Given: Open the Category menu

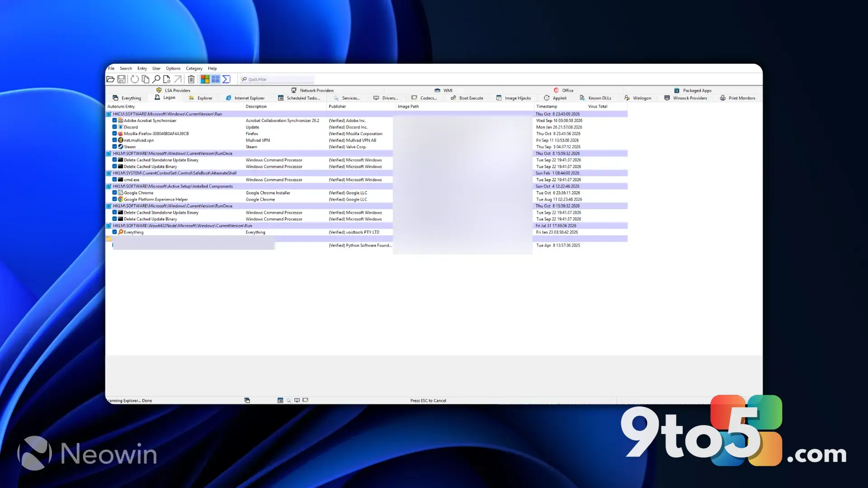Looking at the screenshot, I should point(194,68).
